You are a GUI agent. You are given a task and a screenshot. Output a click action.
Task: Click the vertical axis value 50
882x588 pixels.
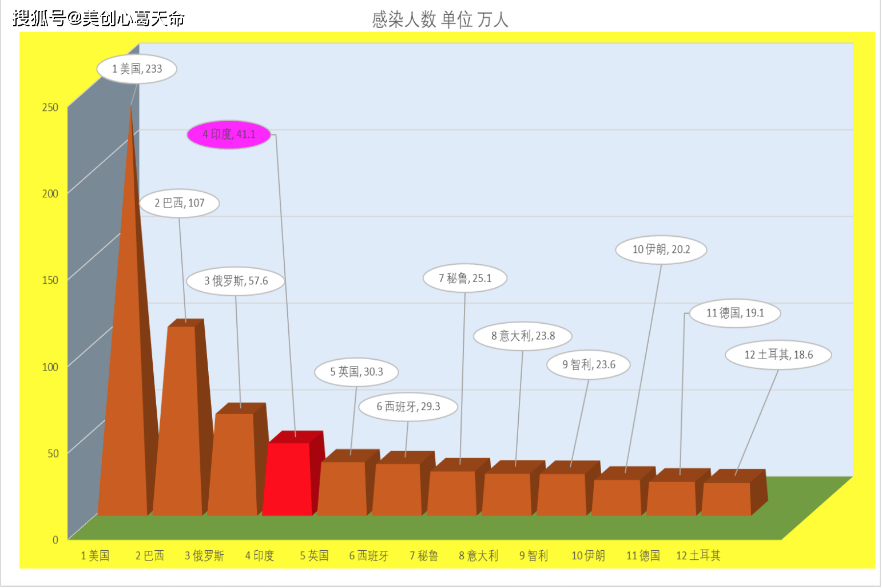click(53, 454)
